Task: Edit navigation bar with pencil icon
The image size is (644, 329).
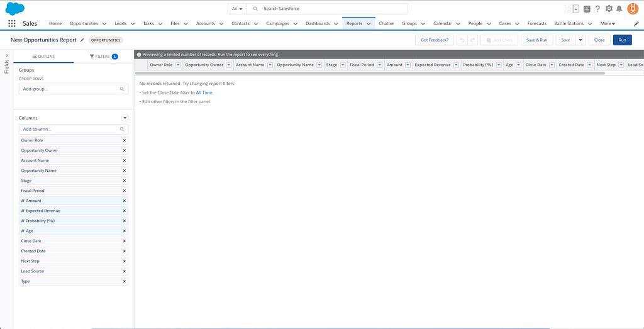Action: point(636,23)
